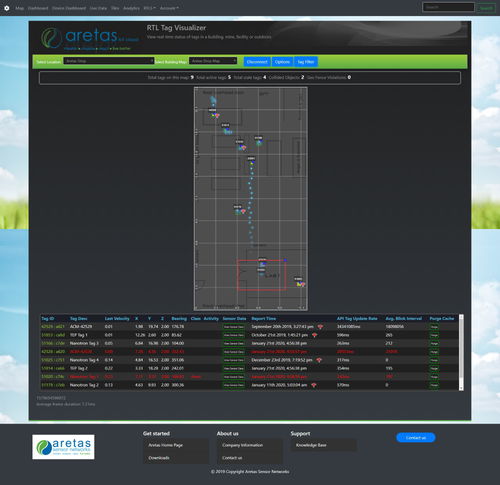This screenshot has width=500, height=485.
Task: Select the Nanotron Tag 2 description cell
Action: point(84,385)
